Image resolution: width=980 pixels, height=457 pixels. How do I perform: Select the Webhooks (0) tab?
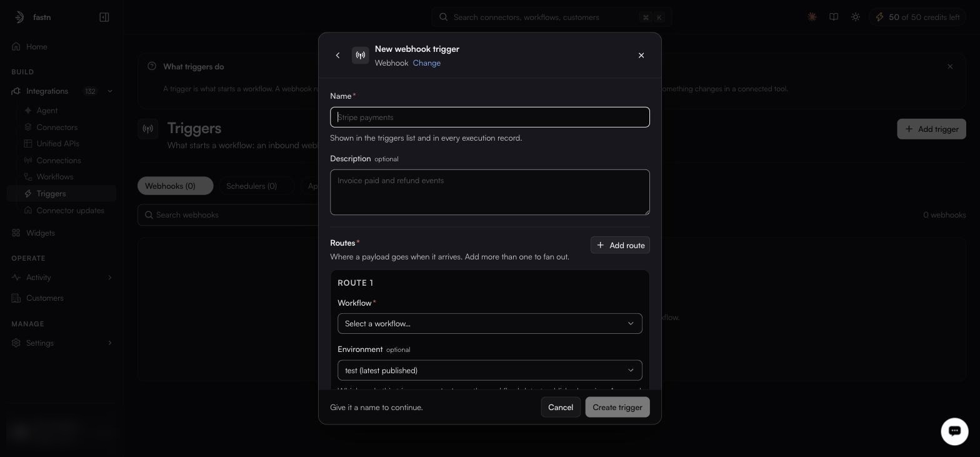click(176, 186)
